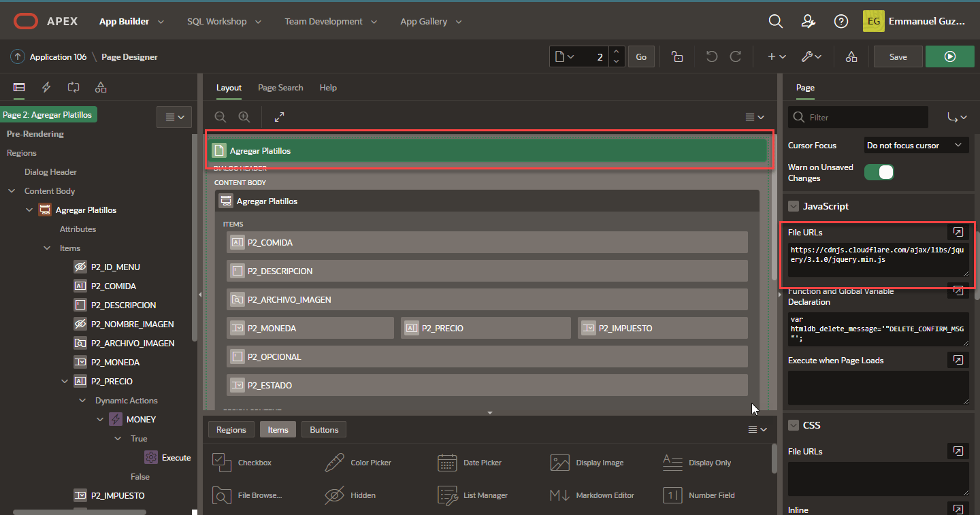The height and width of the screenshot is (515, 980).
Task: Open Execute when Page Loads code editor
Action: click(958, 360)
